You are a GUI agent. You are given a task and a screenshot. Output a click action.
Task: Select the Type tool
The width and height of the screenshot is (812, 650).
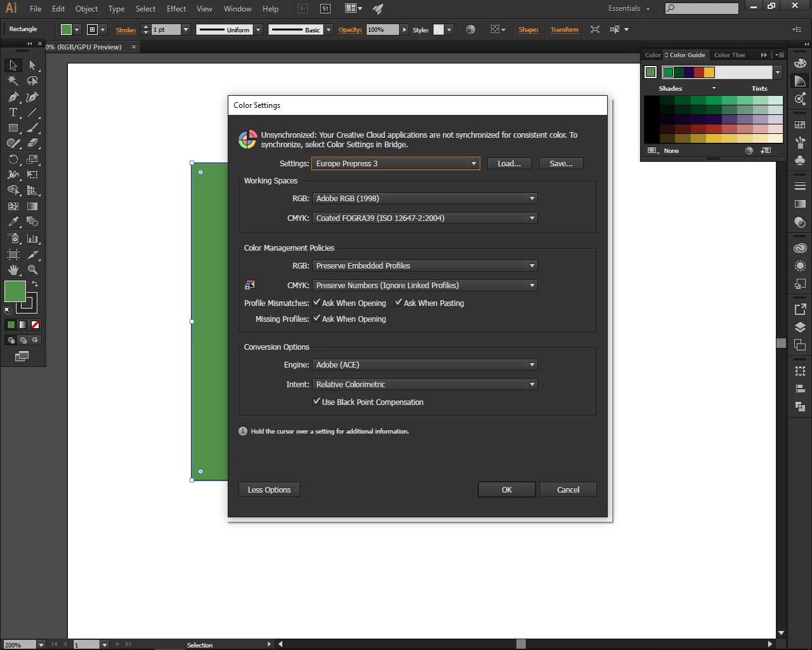[13, 112]
